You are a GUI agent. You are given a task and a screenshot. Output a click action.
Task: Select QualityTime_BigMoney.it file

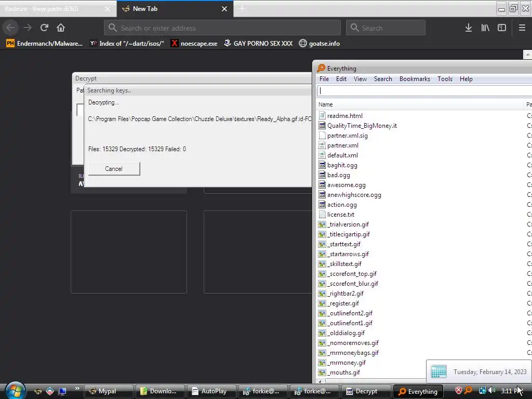click(x=362, y=126)
